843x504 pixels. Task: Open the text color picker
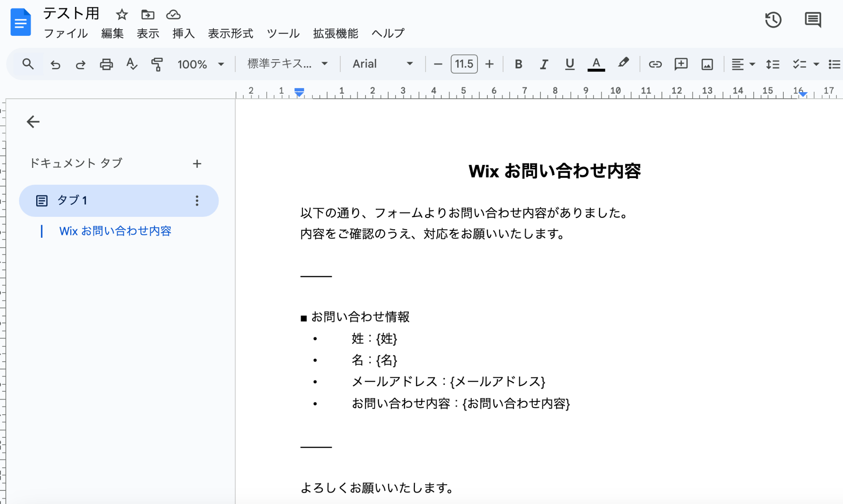click(596, 64)
